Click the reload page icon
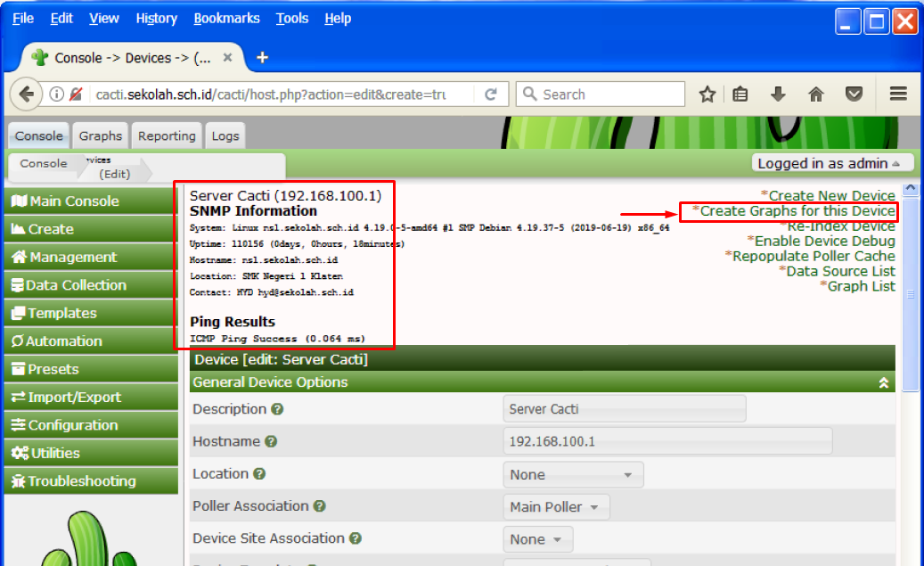Viewport: 924px width, 566px height. 490,94
